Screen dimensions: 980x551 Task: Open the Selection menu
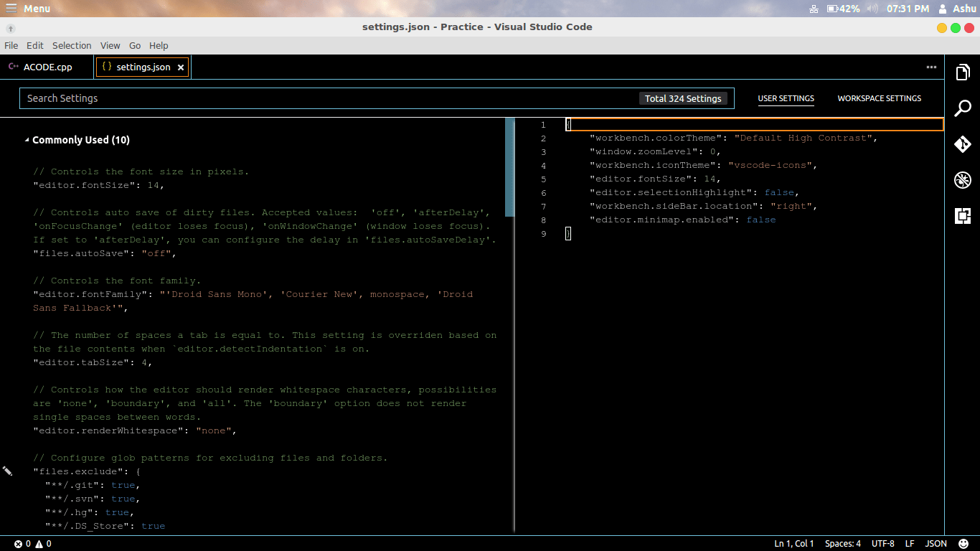click(x=72, y=45)
